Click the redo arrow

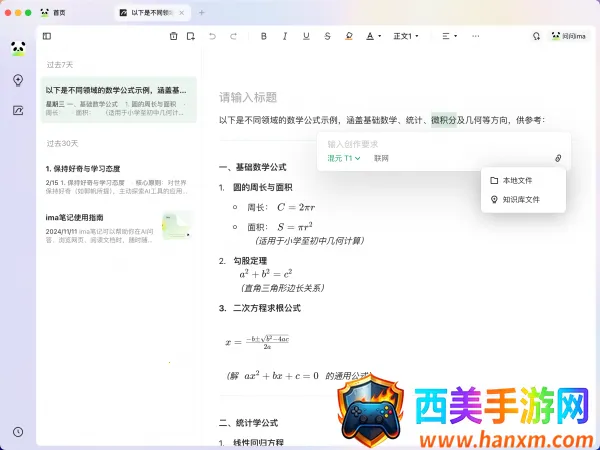[x=233, y=36]
